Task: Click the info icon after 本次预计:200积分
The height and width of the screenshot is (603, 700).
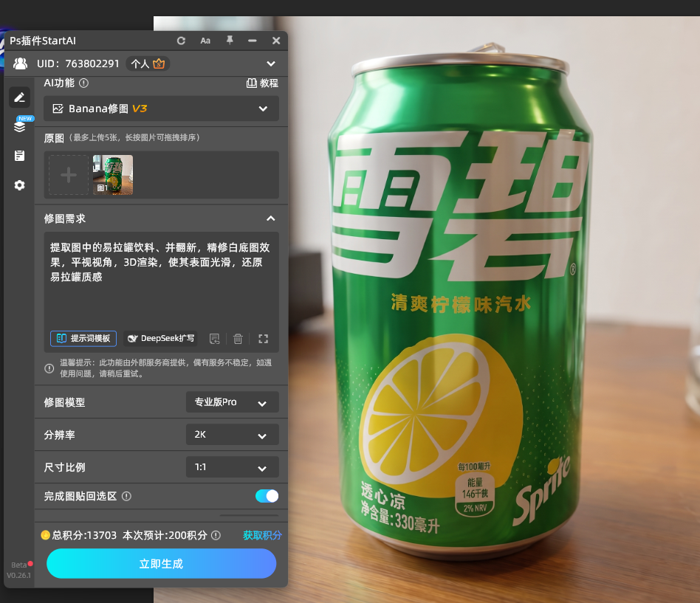Action: [216, 535]
